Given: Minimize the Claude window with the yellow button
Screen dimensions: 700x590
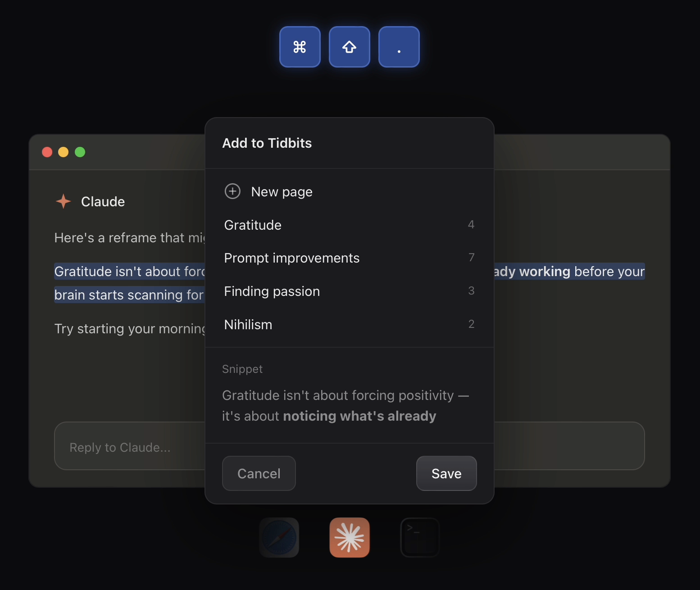Looking at the screenshot, I should (x=64, y=152).
